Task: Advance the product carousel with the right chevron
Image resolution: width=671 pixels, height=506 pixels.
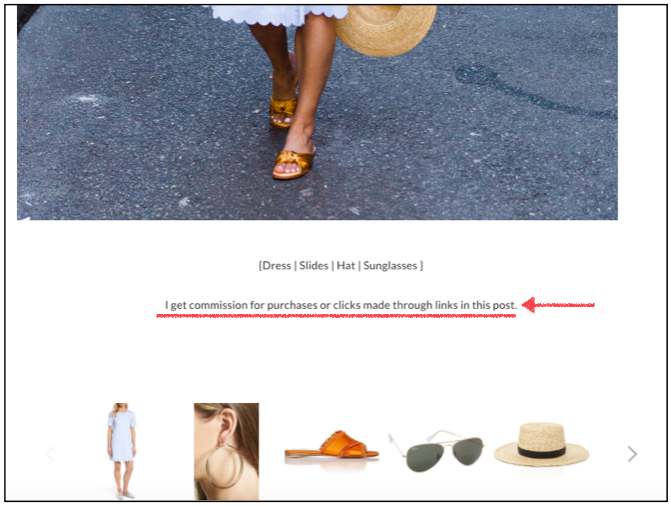Action: click(x=632, y=454)
